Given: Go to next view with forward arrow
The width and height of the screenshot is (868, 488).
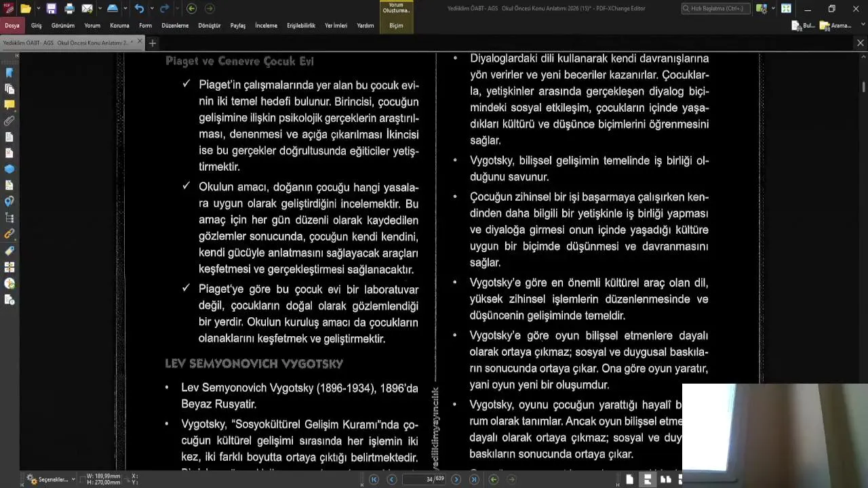Looking at the screenshot, I should [x=210, y=9].
